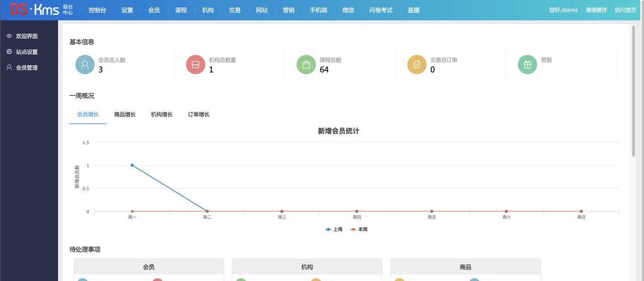Click the 交易总订单 value 0

(433, 69)
